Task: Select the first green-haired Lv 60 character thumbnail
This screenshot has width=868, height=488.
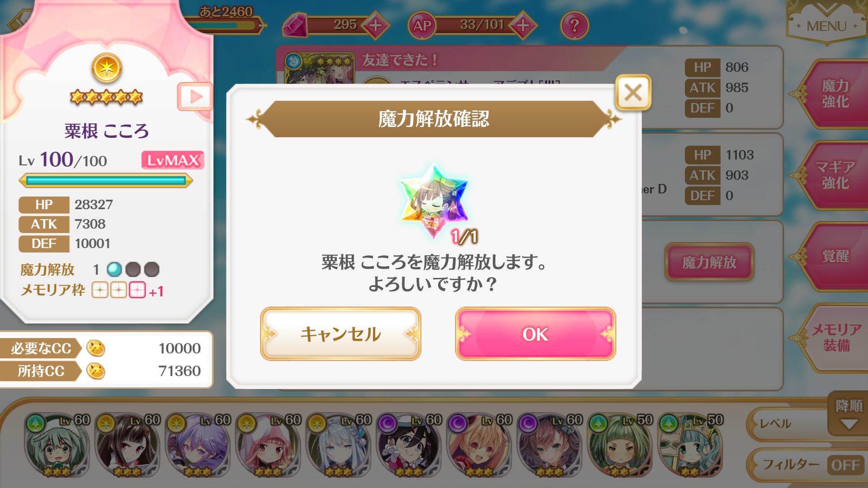Action: [x=57, y=445]
